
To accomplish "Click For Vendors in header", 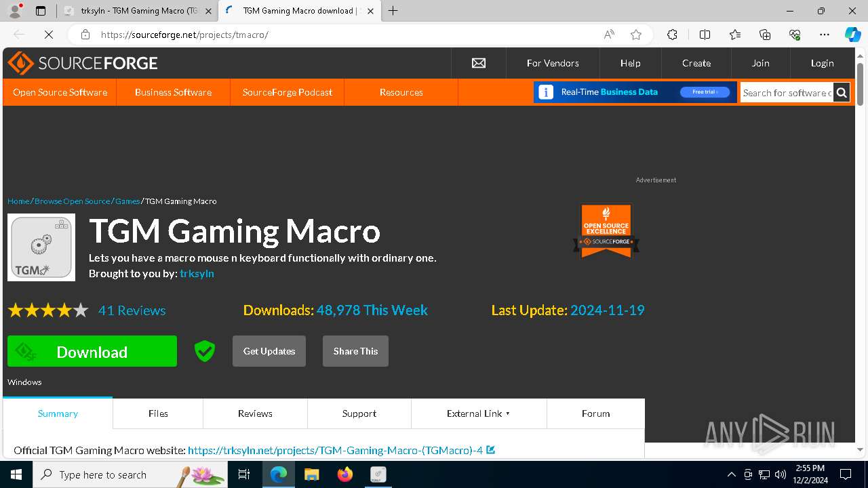I will (x=553, y=63).
